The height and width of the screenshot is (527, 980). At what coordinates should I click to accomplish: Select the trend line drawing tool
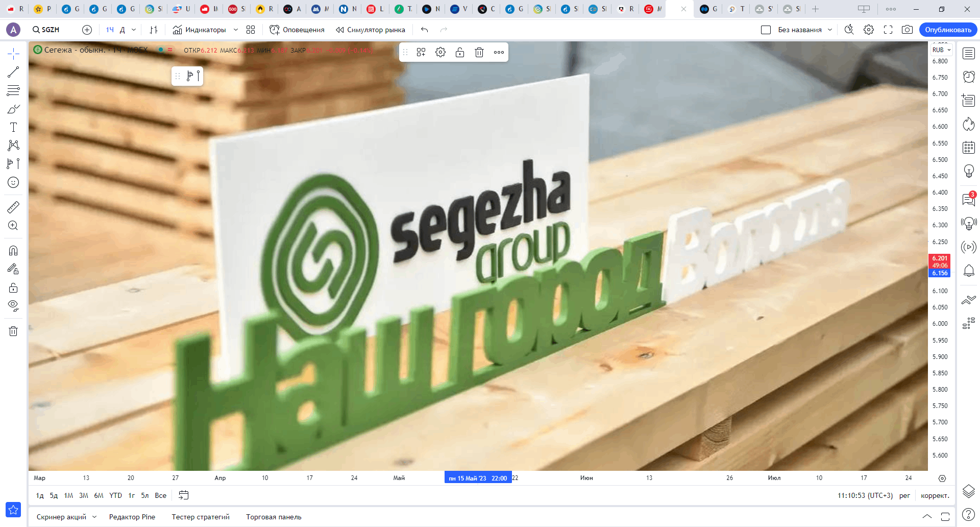[13, 72]
